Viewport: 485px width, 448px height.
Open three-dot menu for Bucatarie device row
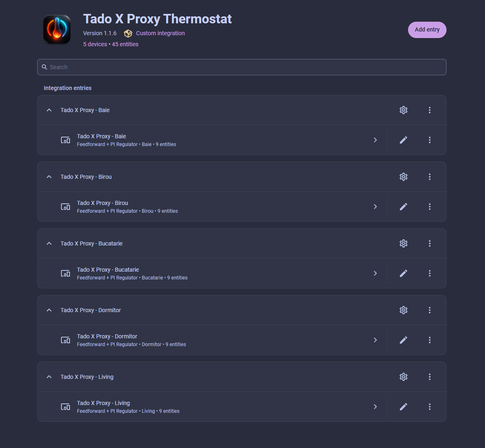tap(430, 273)
